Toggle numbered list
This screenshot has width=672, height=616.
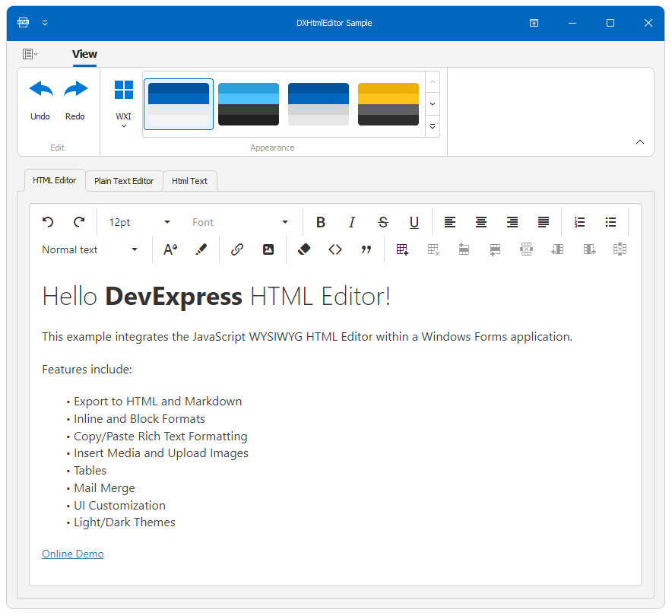(x=579, y=222)
